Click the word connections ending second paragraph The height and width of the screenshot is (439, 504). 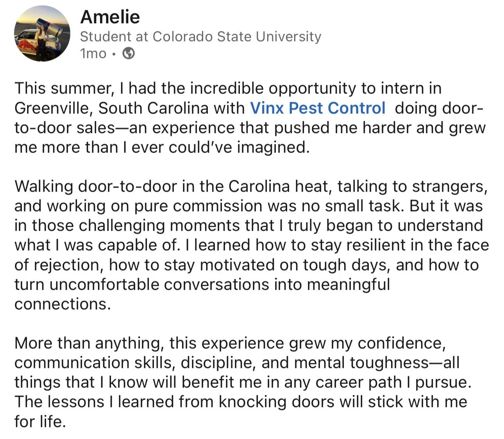(62, 304)
